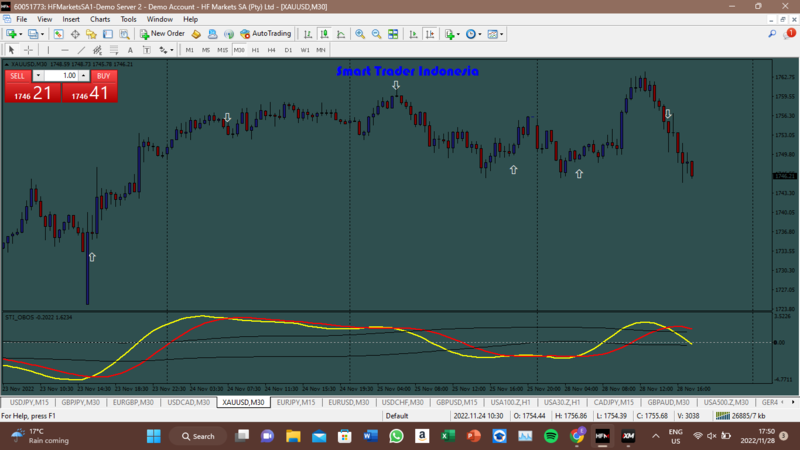Viewport: 800px width, 450px height.
Task: Open the View menu
Action: click(44, 19)
